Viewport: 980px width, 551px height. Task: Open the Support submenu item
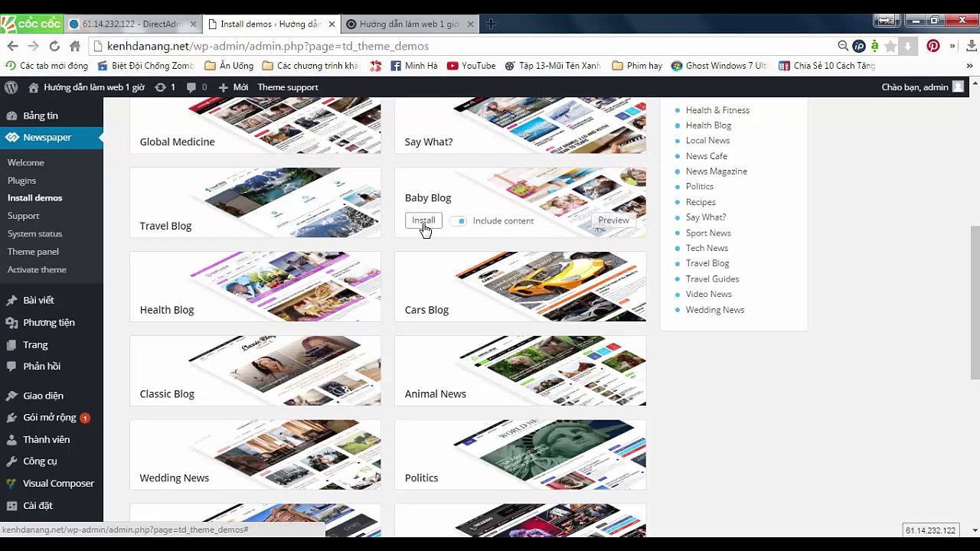click(23, 216)
